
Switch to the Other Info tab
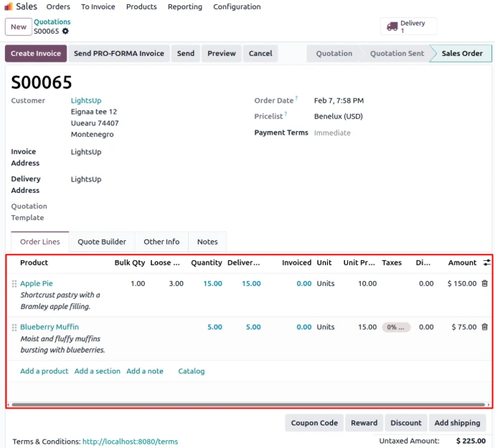tap(161, 242)
